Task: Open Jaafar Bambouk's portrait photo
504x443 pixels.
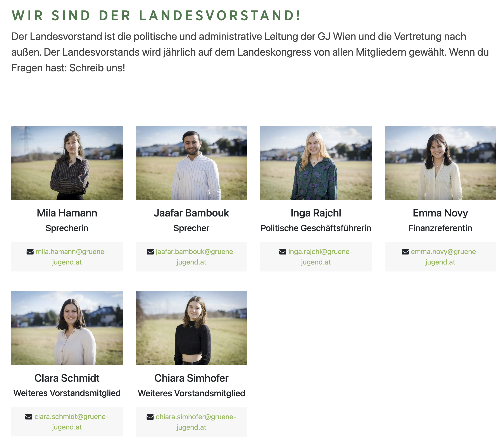Action: pos(191,163)
